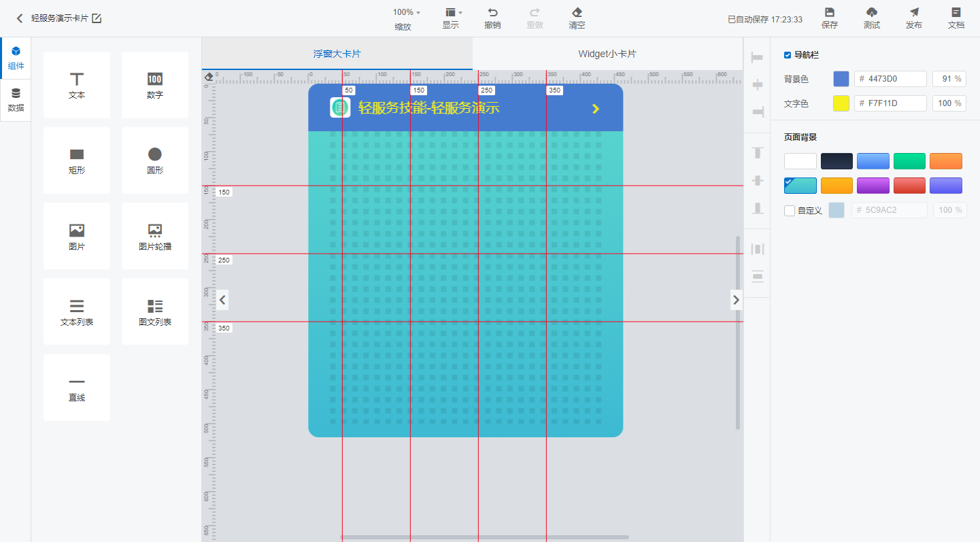
Task: Collapse the left panel with the canvas arrow
Action: (222, 299)
